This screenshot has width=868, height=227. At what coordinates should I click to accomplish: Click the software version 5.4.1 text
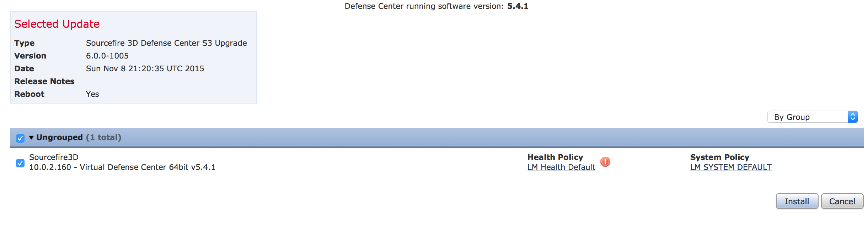pyautogui.click(x=518, y=6)
